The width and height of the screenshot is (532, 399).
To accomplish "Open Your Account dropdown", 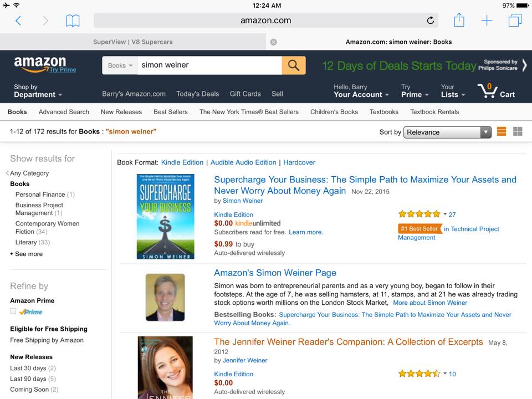I will [361, 91].
